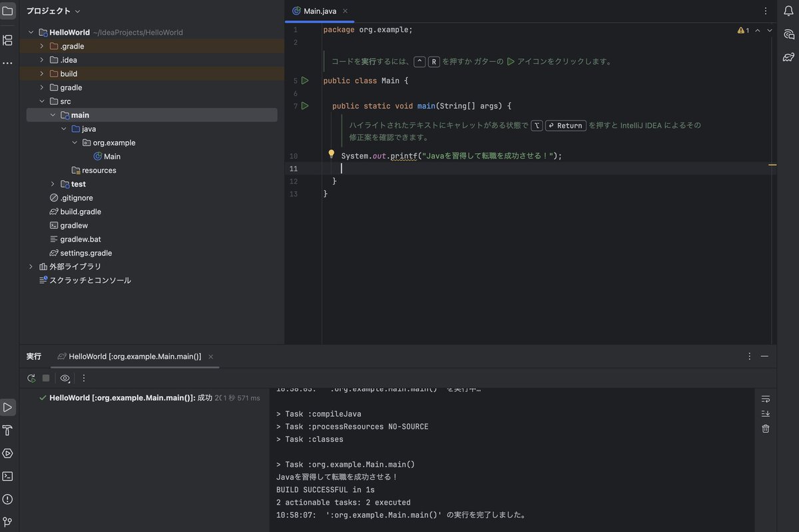This screenshot has height=532, width=799.
Task: Open the Git version control icon
Action: 8,522
